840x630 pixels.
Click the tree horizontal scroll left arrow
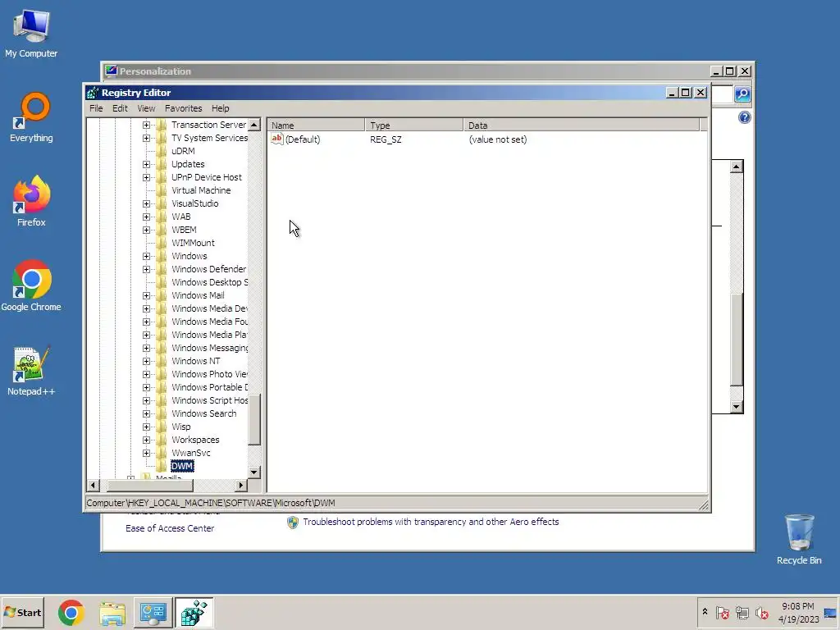[x=93, y=486]
